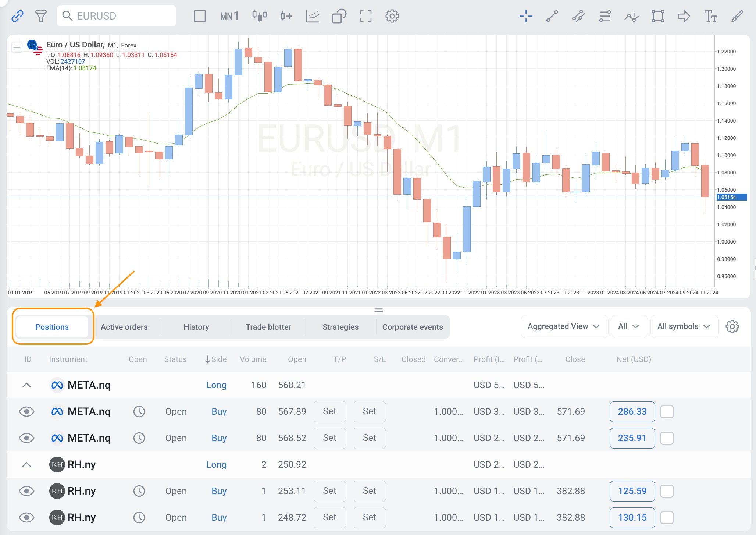Click the fullscreen chart icon
Viewport: 756px width, 535px height.
point(365,16)
